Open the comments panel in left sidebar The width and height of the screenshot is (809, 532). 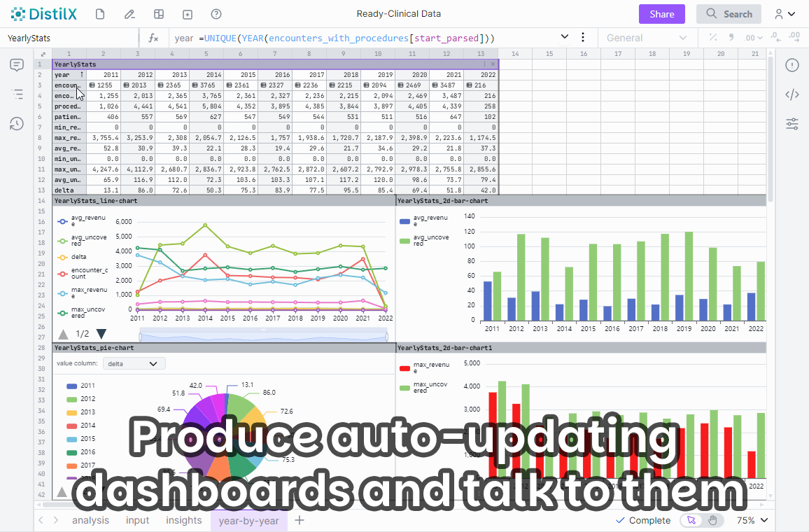[17, 65]
